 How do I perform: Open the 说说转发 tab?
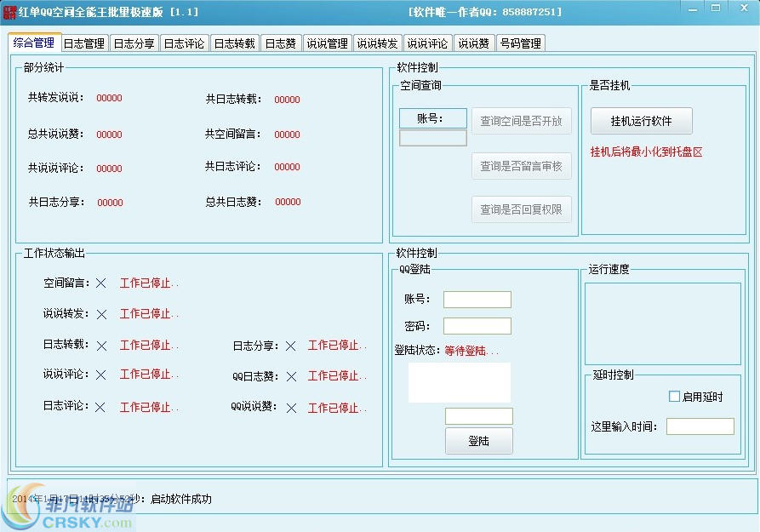378,43
